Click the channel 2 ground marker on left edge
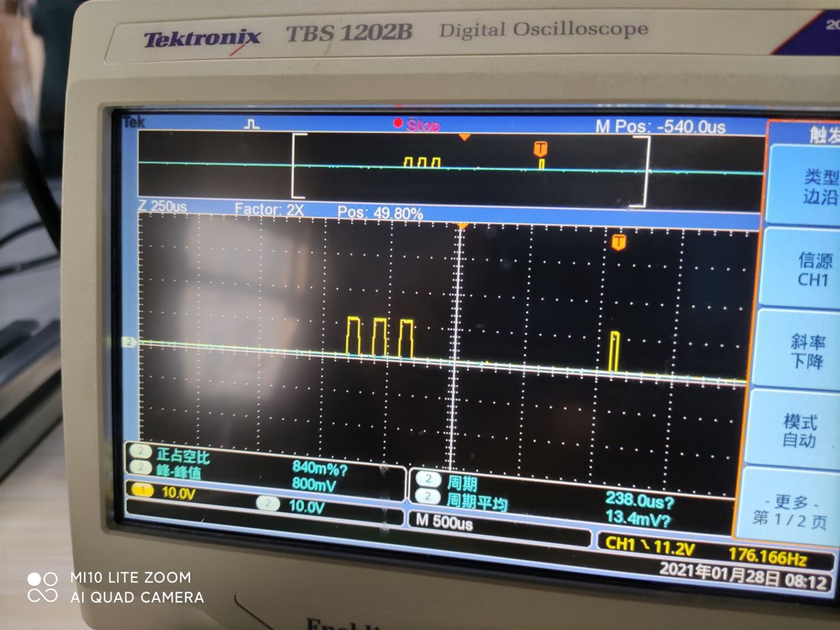Image resolution: width=840 pixels, height=630 pixels. point(128,342)
